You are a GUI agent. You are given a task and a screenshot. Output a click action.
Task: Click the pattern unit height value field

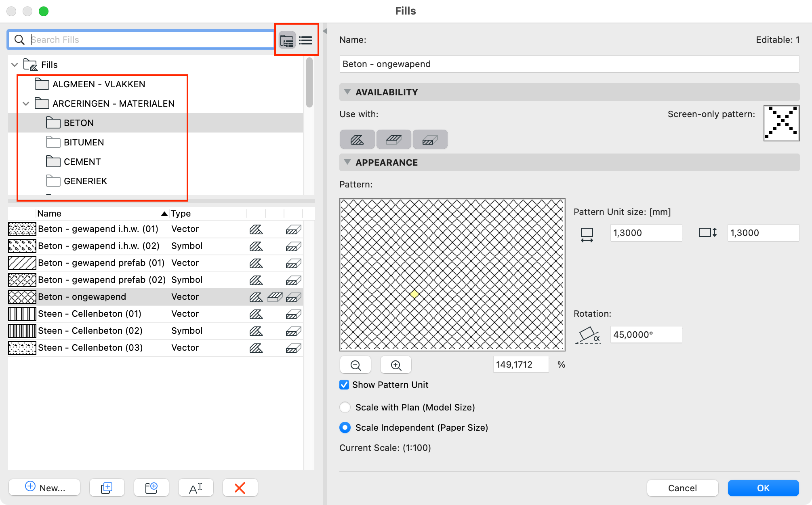point(763,233)
